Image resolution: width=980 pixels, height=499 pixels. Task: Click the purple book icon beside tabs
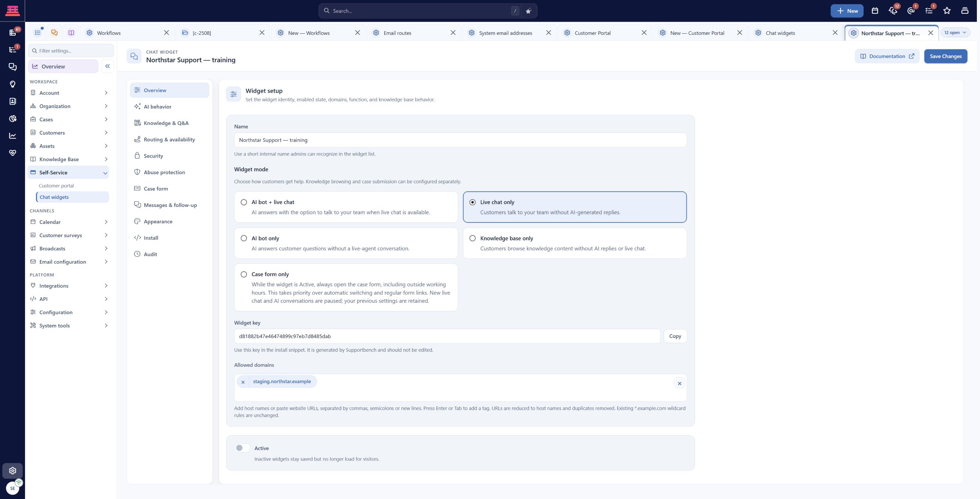[71, 33]
